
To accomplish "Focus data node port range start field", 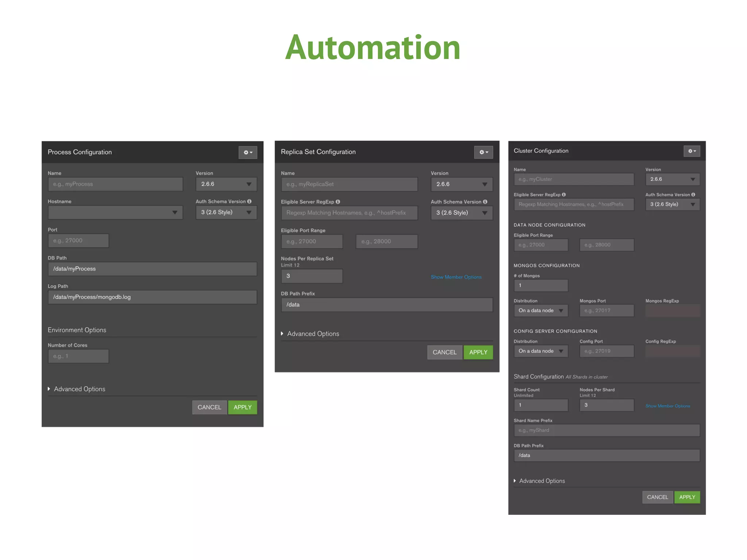I will coord(541,245).
